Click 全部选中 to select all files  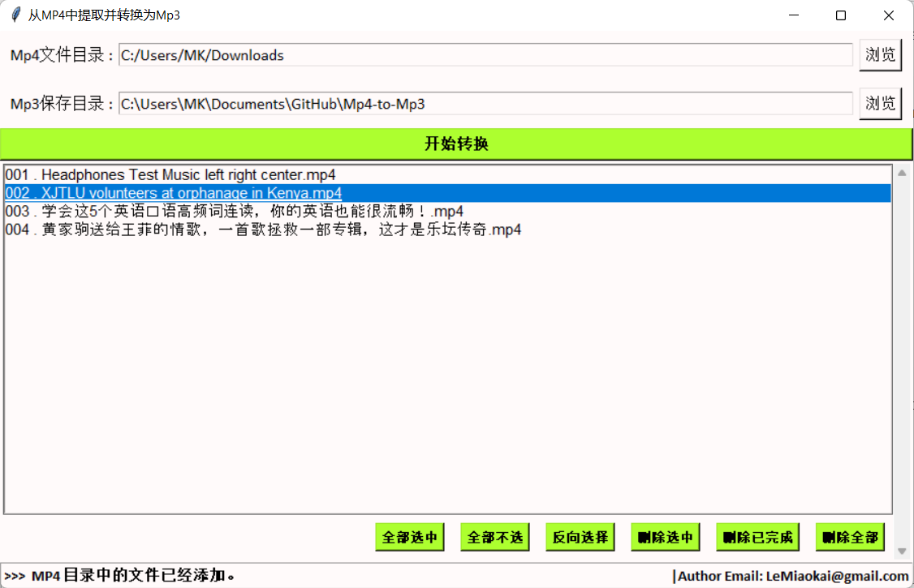(x=410, y=536)
